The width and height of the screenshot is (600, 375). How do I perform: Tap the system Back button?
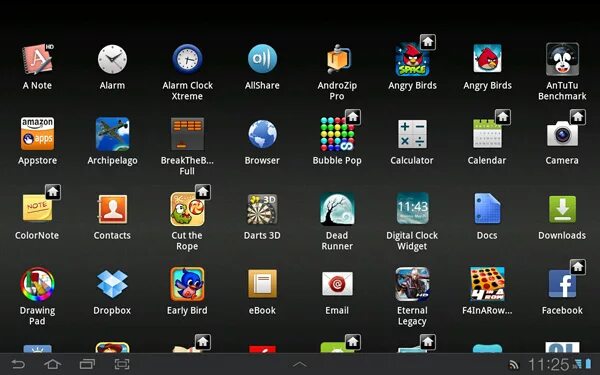click(x=18, y=364)
